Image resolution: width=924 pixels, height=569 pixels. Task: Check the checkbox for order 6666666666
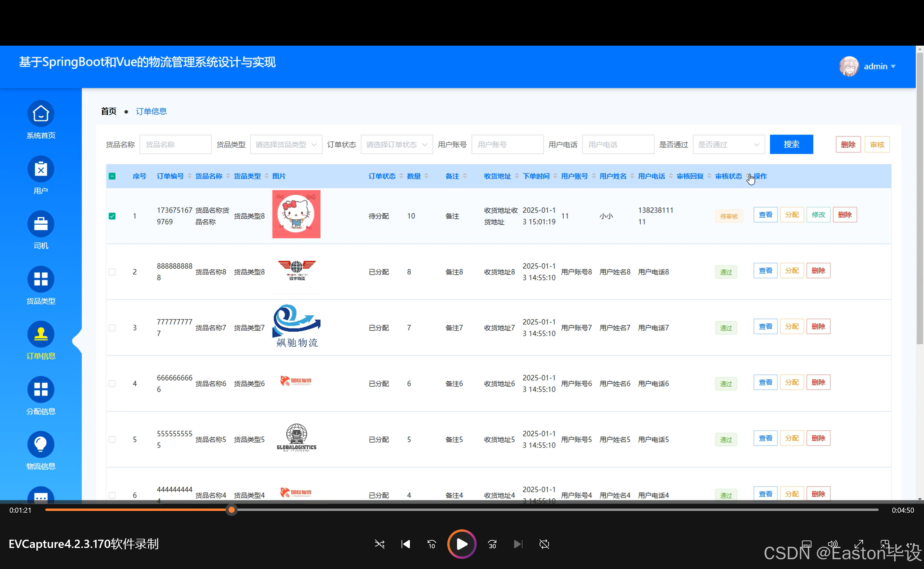pos(112,383)
